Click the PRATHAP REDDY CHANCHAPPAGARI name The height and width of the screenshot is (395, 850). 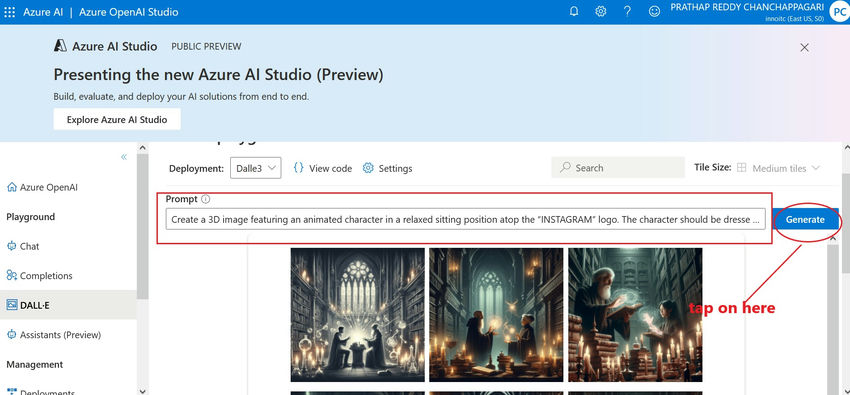pyautogui.click(x=748, y=7)
